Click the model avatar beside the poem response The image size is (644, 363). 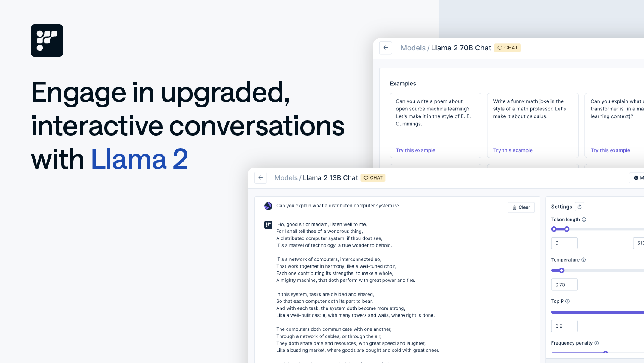[268, 225]
